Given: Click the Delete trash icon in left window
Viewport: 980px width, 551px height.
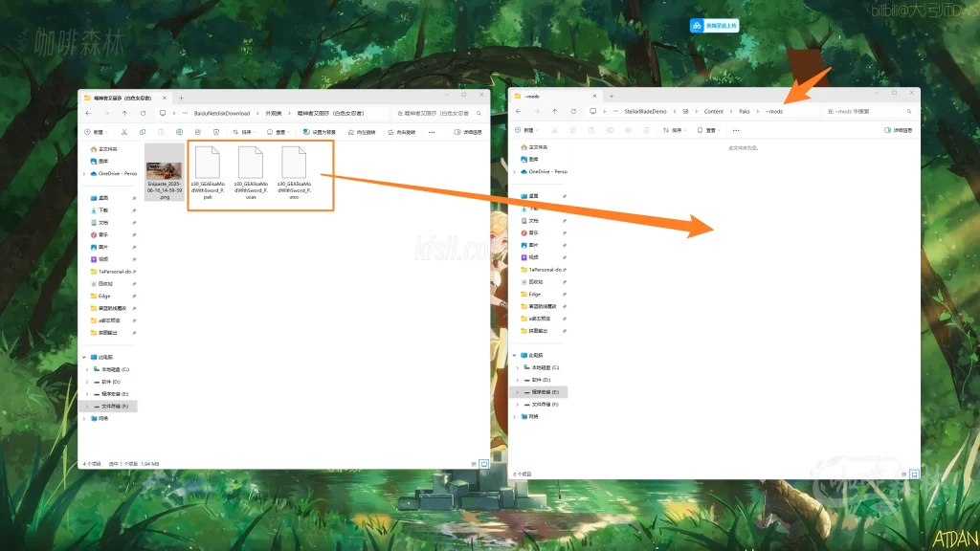Looking at the screenshot, I should click(216, 132).
